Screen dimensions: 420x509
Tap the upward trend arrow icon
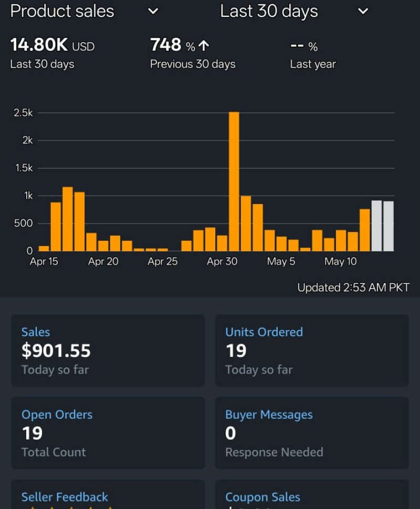tap(204, 46)
